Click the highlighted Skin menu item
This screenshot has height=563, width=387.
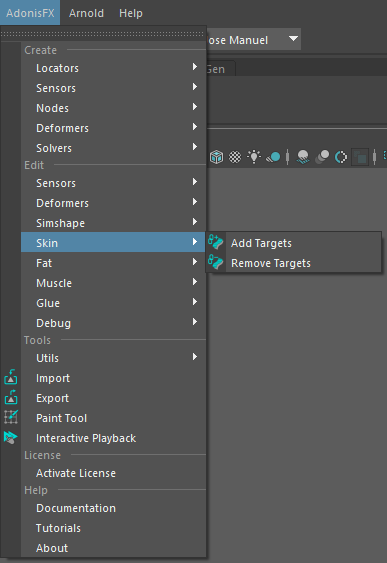pyautogui.click(x=113, y=243)
